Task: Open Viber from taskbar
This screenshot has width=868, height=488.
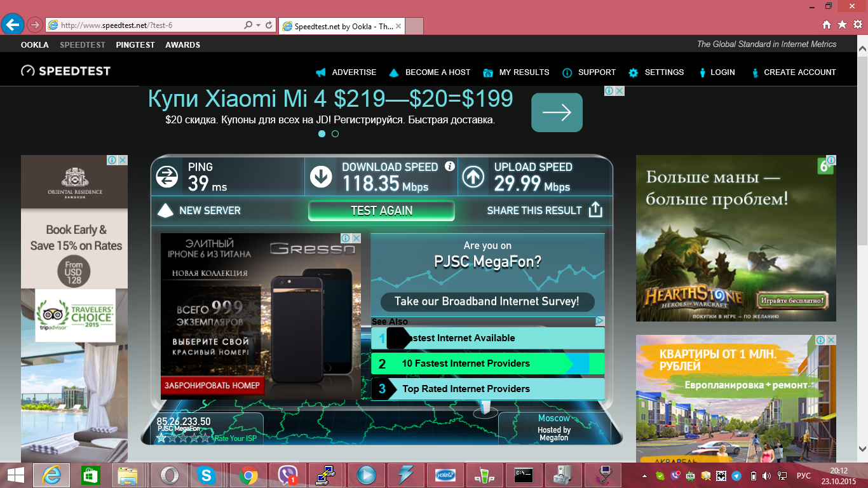Action: click(287, 475)
